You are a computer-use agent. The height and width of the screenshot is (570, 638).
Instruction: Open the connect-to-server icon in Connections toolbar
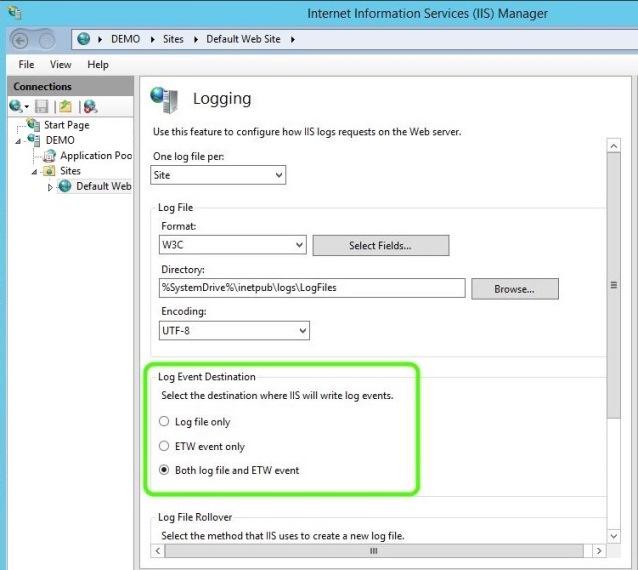18,107
